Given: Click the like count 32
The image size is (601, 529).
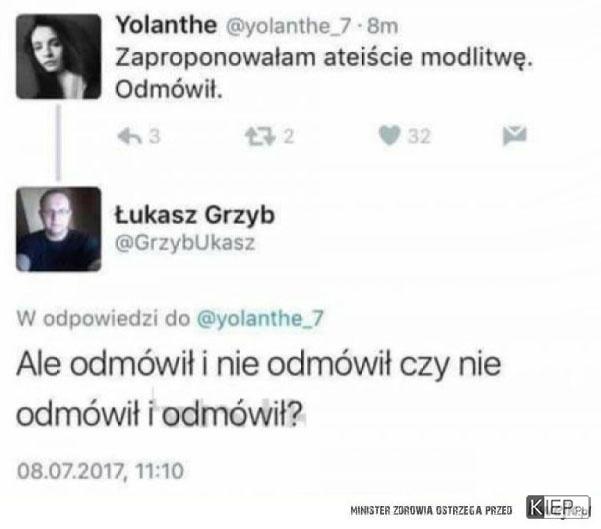Looking at the screenshot, I should (x=419, y=136).
